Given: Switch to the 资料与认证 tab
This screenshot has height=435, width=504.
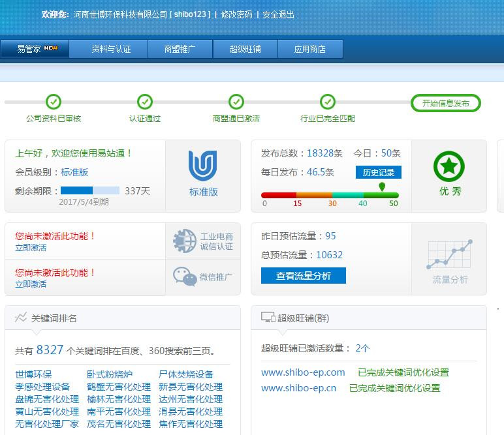Looking at the screenshot, I should click(111, 49).
